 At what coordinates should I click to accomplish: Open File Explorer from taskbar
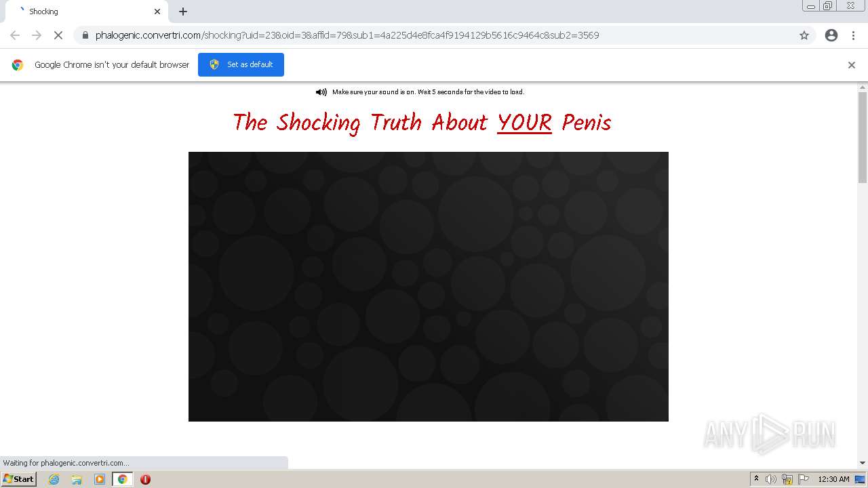(77, 479)
